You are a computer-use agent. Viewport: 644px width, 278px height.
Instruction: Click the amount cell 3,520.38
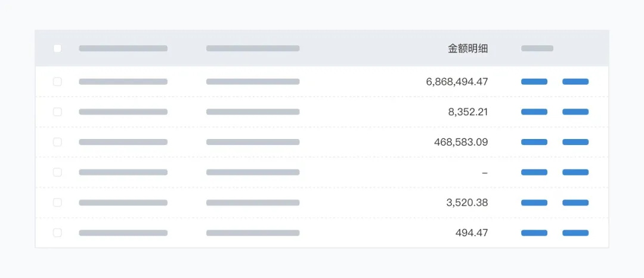click(467, 203)
